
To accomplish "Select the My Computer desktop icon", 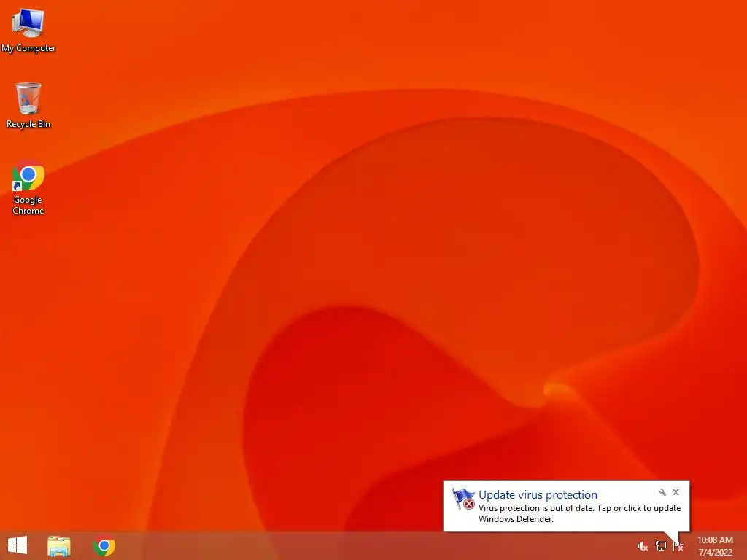I will (x=28, y=29).
